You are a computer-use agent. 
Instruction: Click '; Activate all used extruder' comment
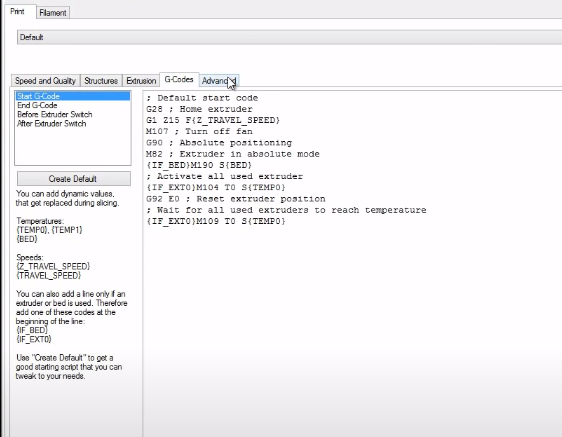(224, 176)
